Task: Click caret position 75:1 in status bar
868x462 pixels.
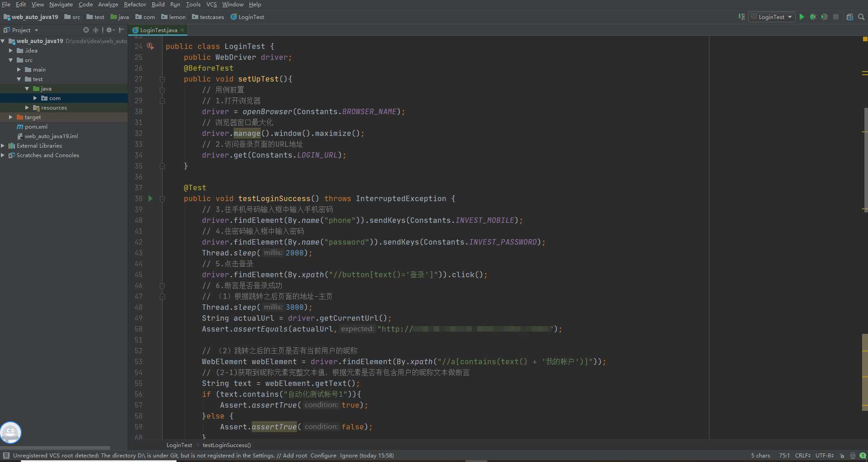Action: click(784, 456)
